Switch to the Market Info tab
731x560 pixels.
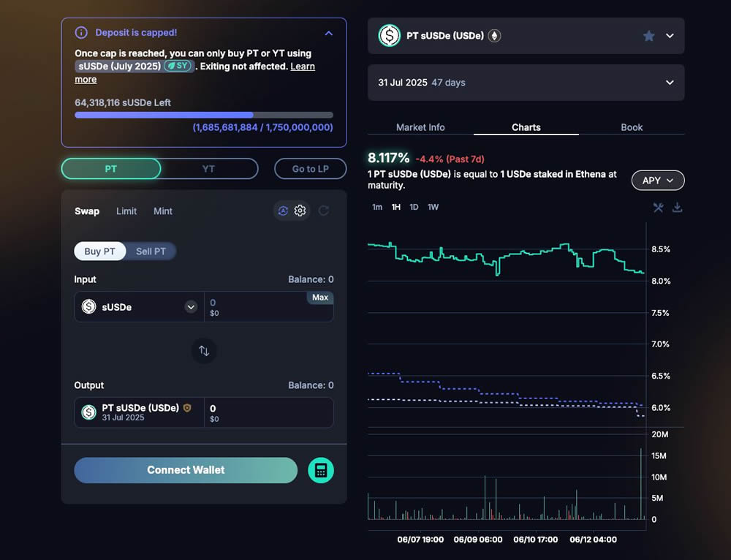(420, 127)
